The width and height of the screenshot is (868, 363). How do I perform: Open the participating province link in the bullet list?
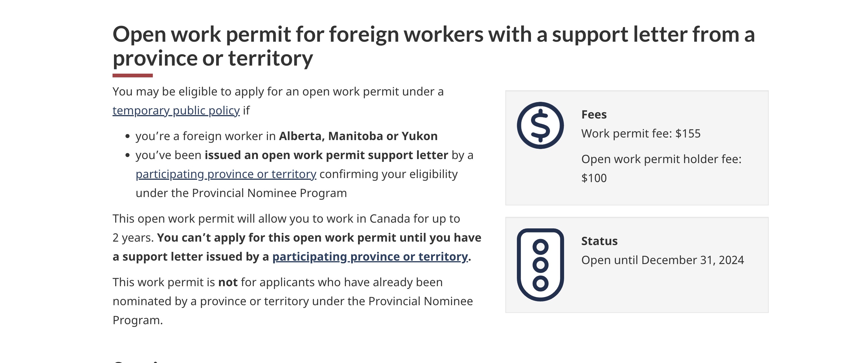pyautogui.click(x=226, y=174)
